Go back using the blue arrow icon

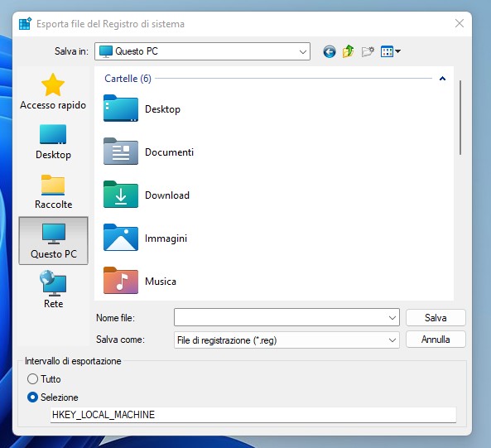pos(329,51)
